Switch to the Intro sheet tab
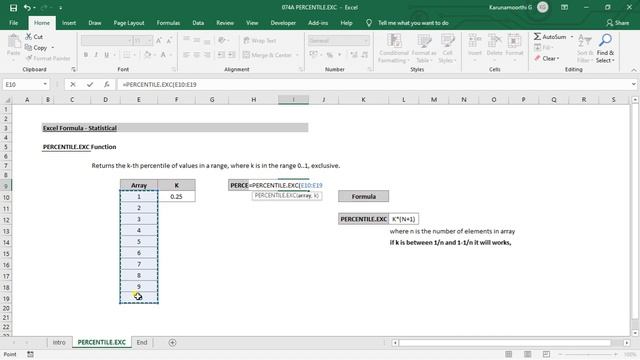This screenshot has width=640, height=360. (x=59, y=342)
